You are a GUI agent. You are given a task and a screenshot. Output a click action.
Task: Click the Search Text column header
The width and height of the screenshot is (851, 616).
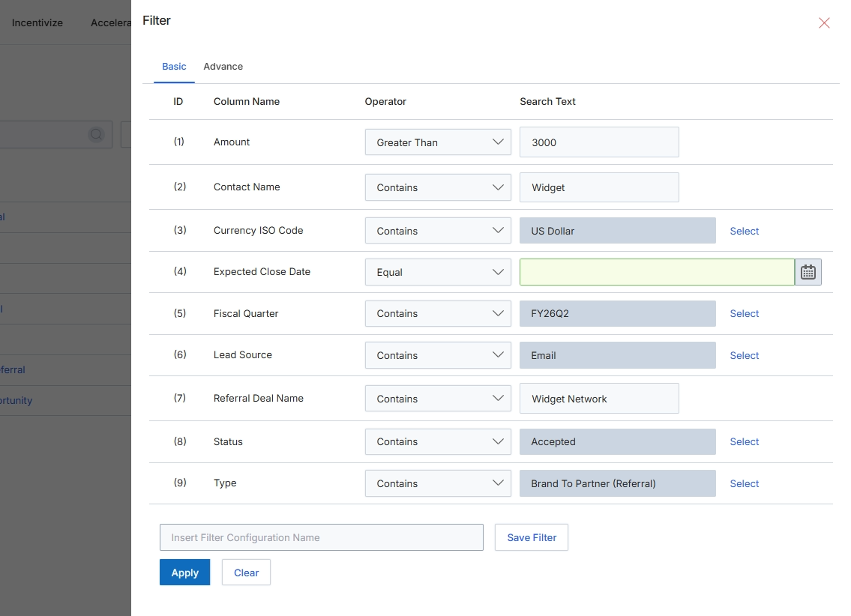(x=547, y=101)
